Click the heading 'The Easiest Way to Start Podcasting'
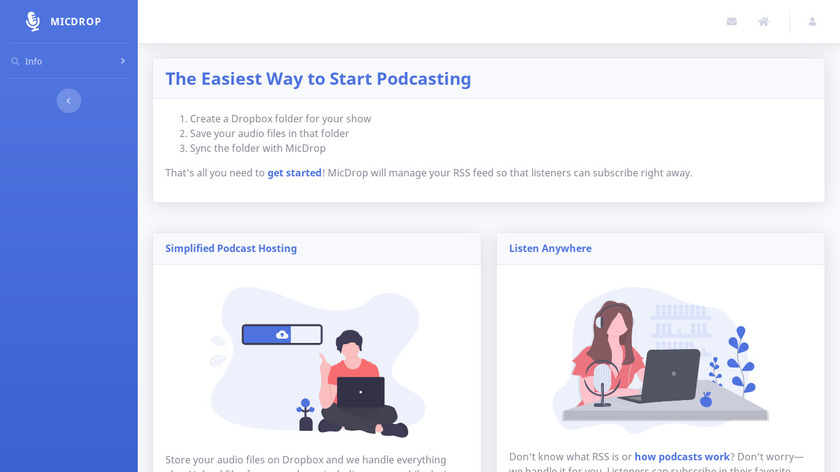The width and height of the screenshot is (840, 472). coord(318,79)
